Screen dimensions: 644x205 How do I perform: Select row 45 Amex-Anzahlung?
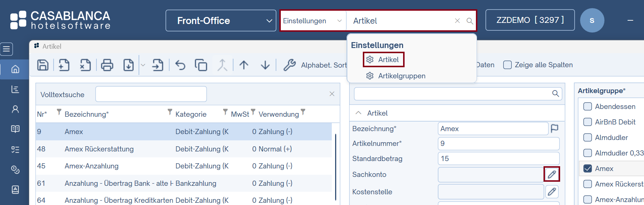click(184, 166)
